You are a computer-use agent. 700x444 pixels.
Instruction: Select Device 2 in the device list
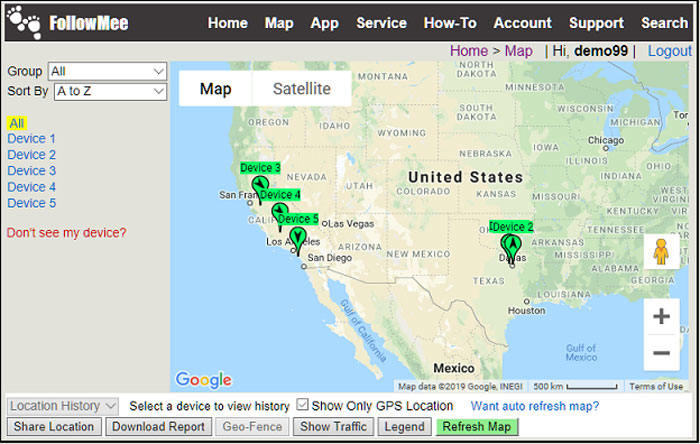31,155
